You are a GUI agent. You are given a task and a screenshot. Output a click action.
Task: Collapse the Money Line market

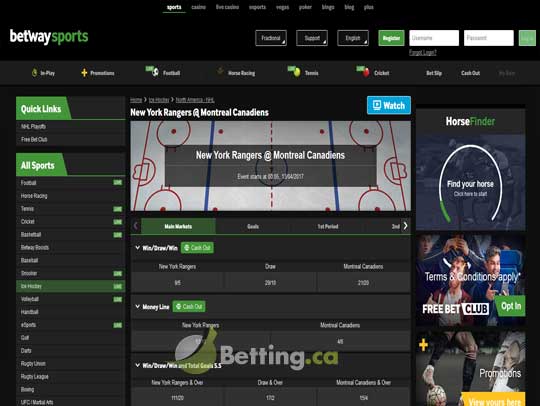click(x=137, y=306)
